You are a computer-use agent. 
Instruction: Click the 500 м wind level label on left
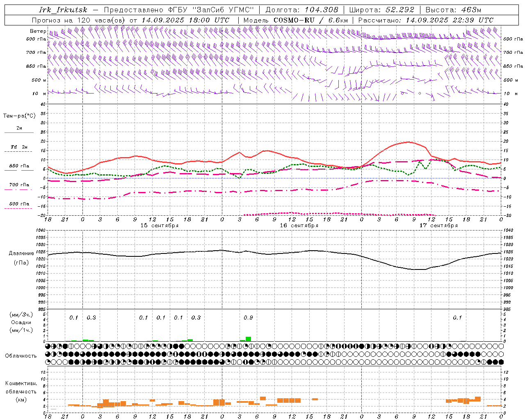pos(39,80)
